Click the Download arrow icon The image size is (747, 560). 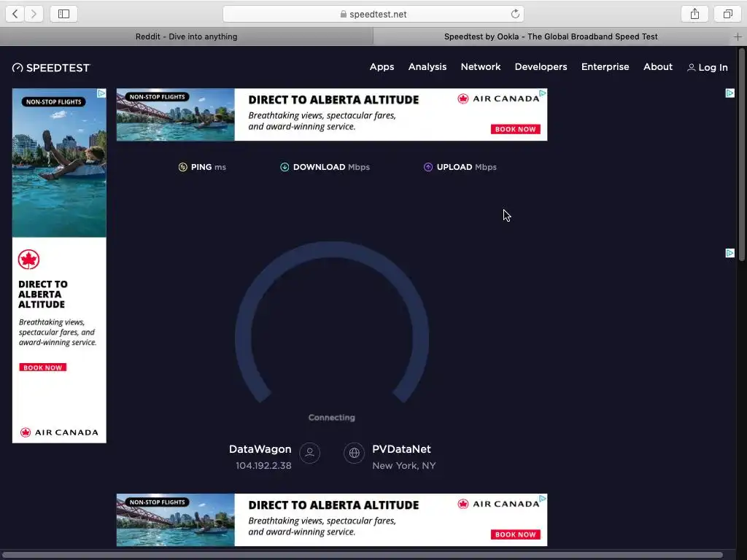click(285, 167)
